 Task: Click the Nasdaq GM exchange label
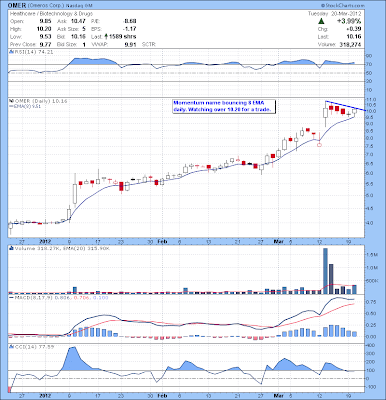(x=78, y=6)
